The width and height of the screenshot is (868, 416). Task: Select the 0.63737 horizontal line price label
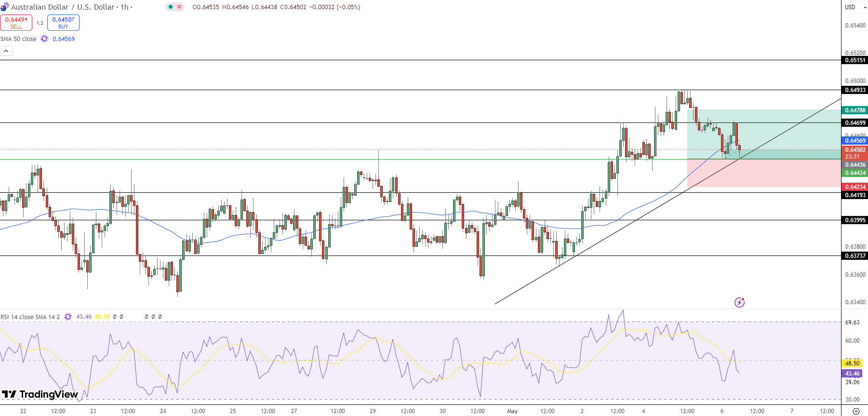855,256
